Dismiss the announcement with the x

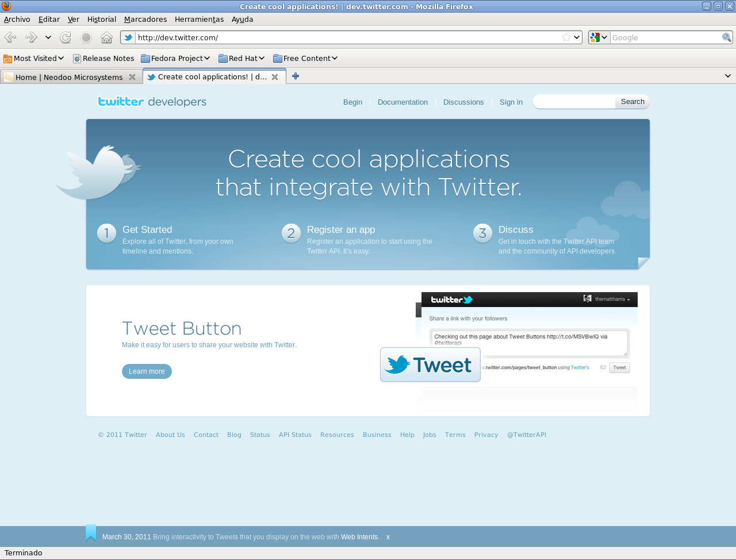(x=388, y=537)
